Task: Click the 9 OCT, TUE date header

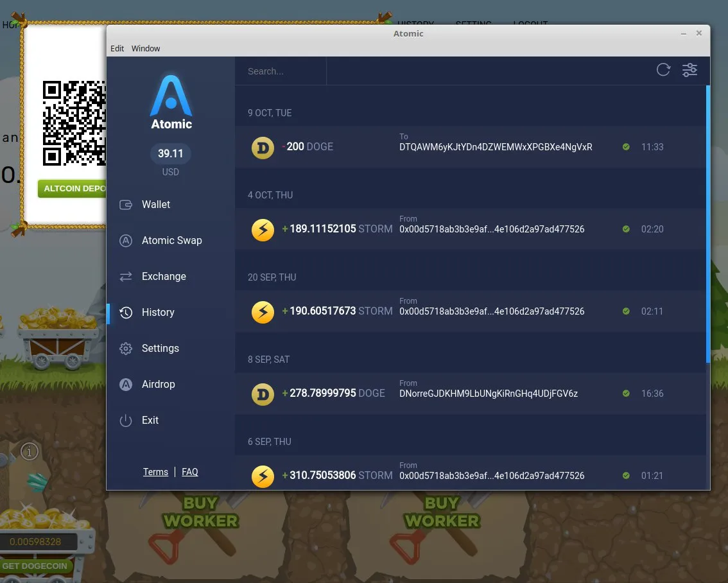Action: (x=269, y=113)
